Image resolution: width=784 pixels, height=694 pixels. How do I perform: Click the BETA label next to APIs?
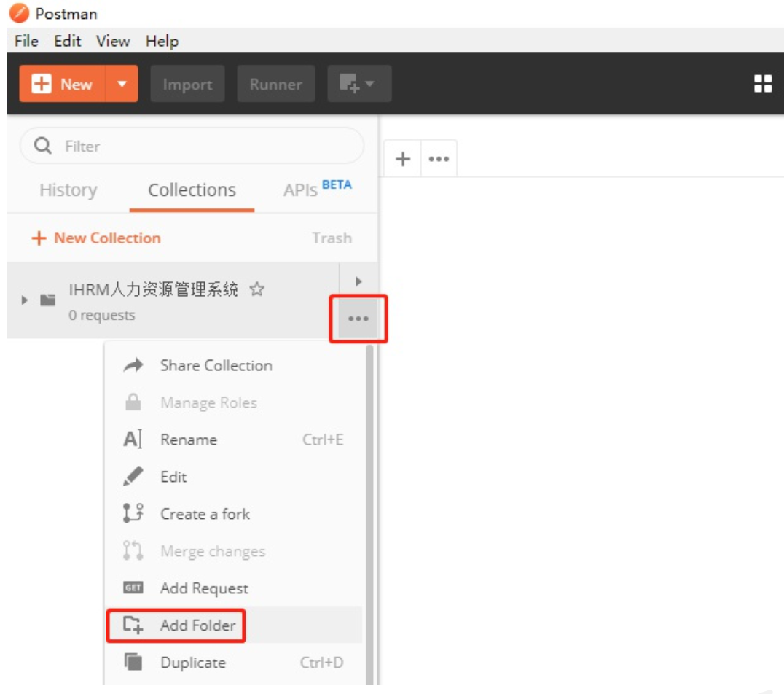(337, 184)
